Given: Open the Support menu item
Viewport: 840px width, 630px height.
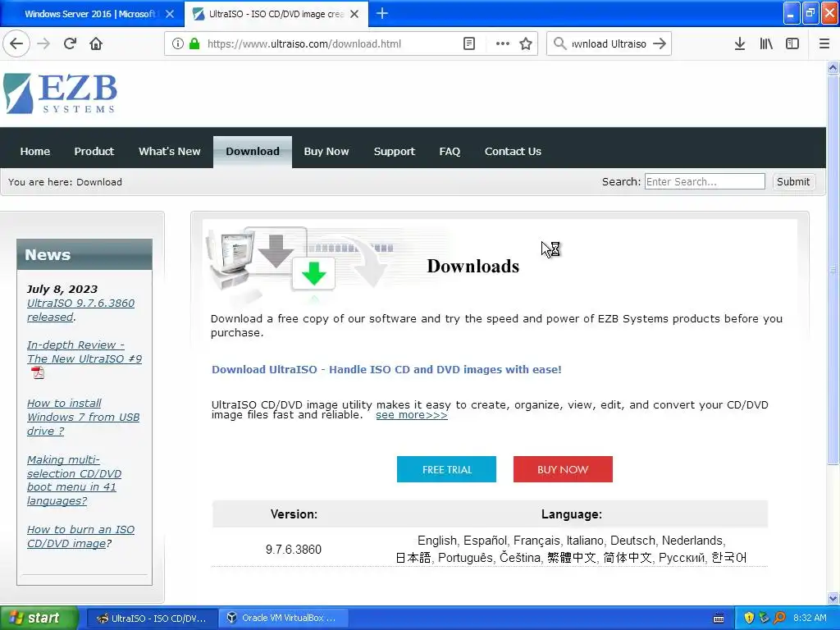Looking at the screenshot, I should (395, 151).
